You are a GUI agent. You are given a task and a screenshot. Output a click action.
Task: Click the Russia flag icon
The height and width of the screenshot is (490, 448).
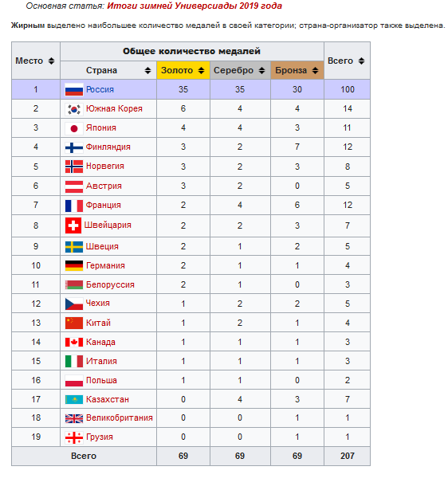74,90
